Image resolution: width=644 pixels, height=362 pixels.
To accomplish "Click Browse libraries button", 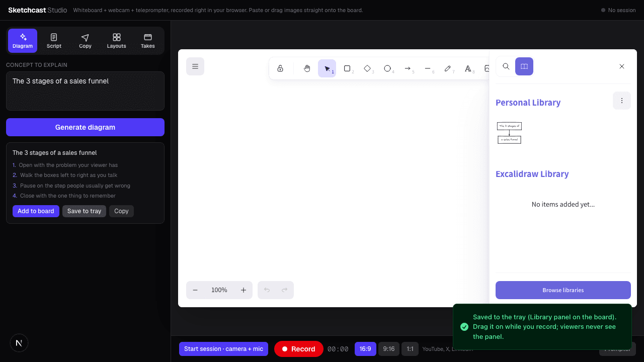I will click(x=563, y=290).
